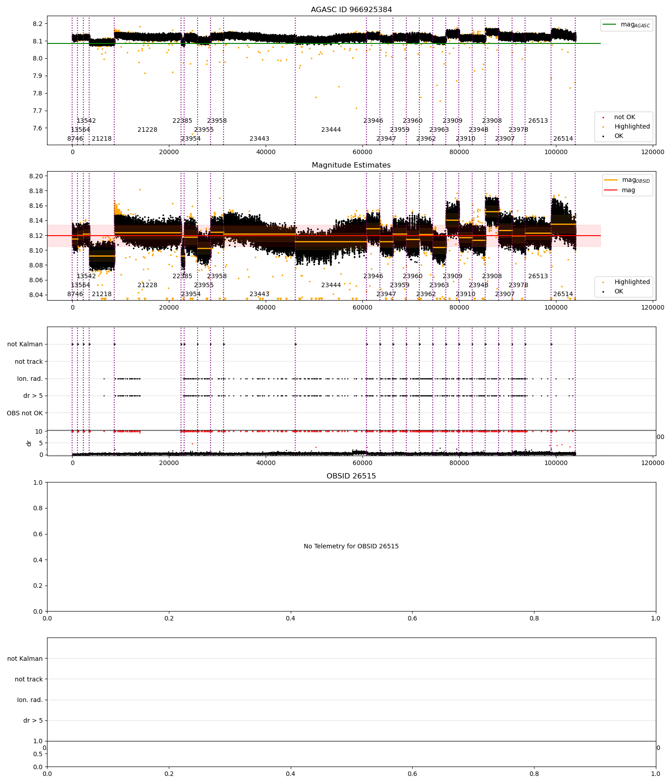This screenshot has width=672, height=784.
Task: Click OBSID label 23443 in the AGASC ID plot
Action: 259,139
